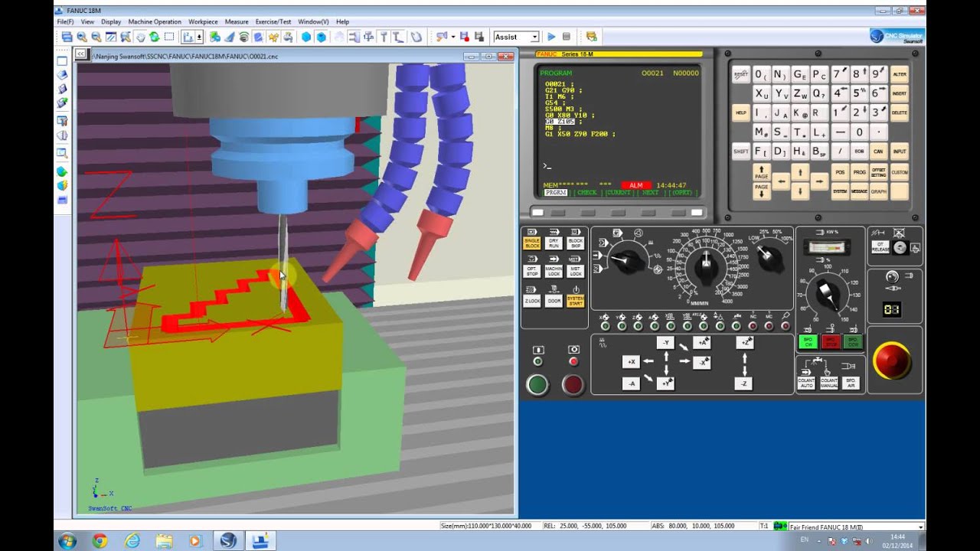Viewport: 980px width, 551px height.
Task: Toggle the MACHINE LOCK switch
Action: [x=554, y=272]
